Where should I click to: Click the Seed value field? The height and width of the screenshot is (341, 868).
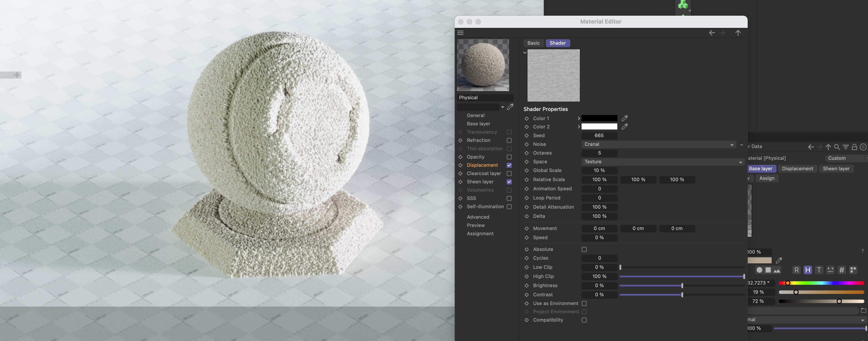coord(599,135)
